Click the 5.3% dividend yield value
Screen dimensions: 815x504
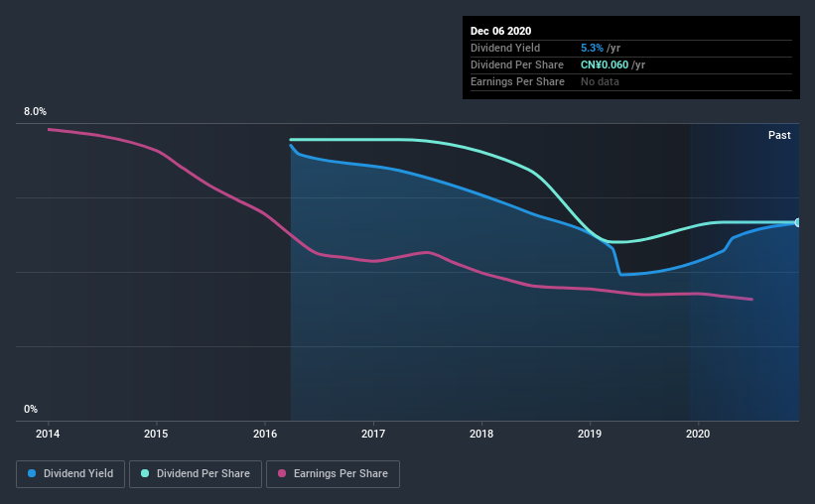click(592, 48)
